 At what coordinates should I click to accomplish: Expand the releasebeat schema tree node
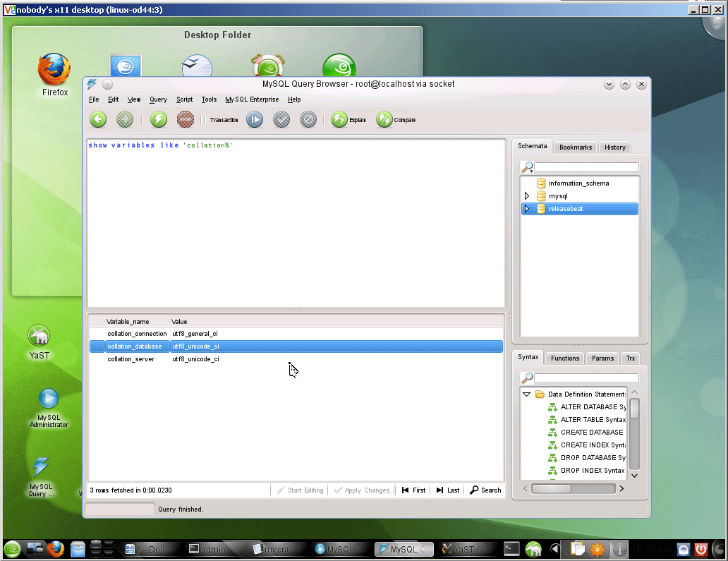527,208
